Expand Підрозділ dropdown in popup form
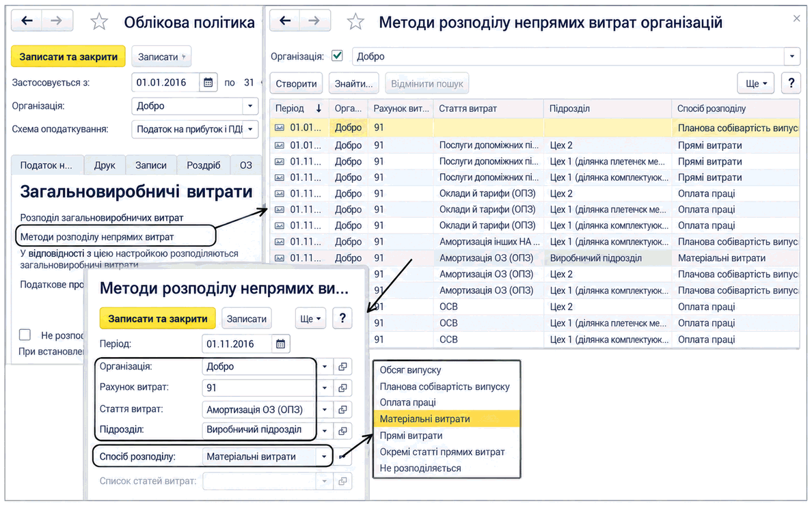Viewport: 812px width, 506px height. tap(324, 430)
